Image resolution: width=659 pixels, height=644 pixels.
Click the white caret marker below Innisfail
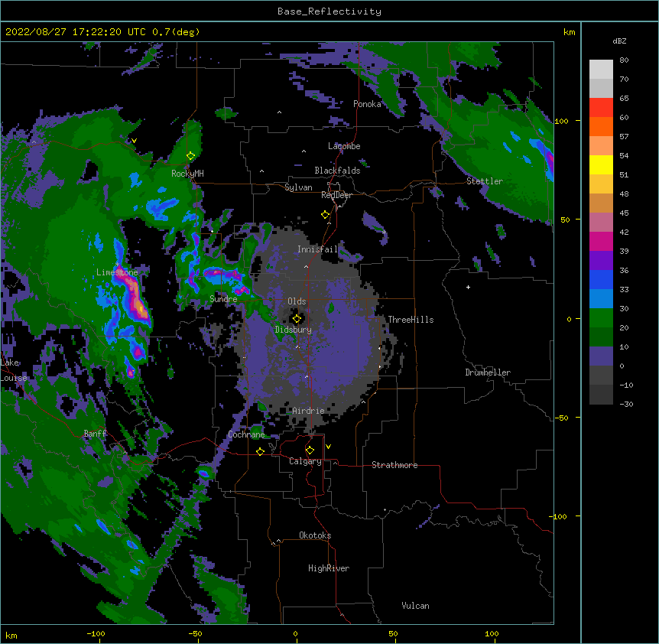click(306, 266)
